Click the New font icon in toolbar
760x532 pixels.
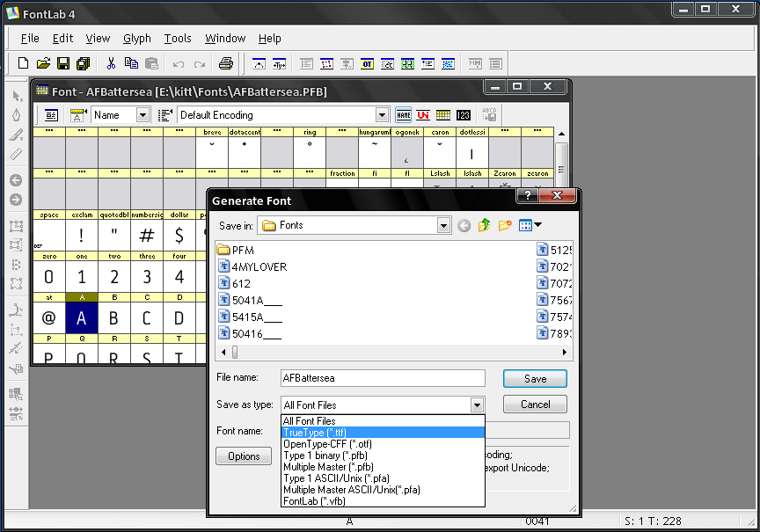(x=24, y=63)
